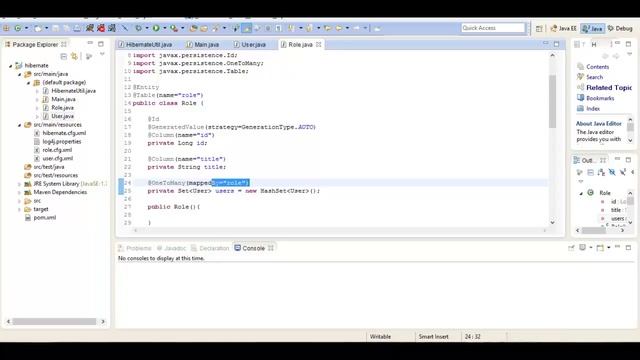Open the Related Topics link

pyautogui.click(x=609, y=87)
